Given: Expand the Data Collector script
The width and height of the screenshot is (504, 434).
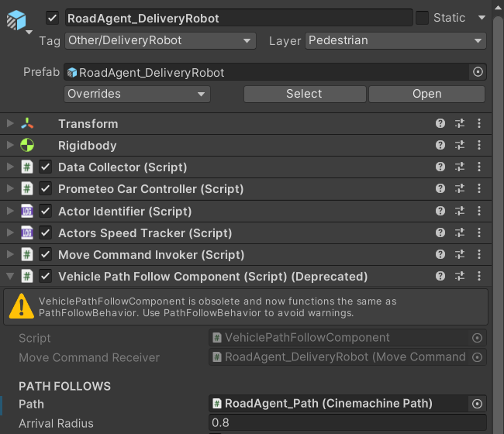Looking at the screenshot, I should tap(10, 167).
